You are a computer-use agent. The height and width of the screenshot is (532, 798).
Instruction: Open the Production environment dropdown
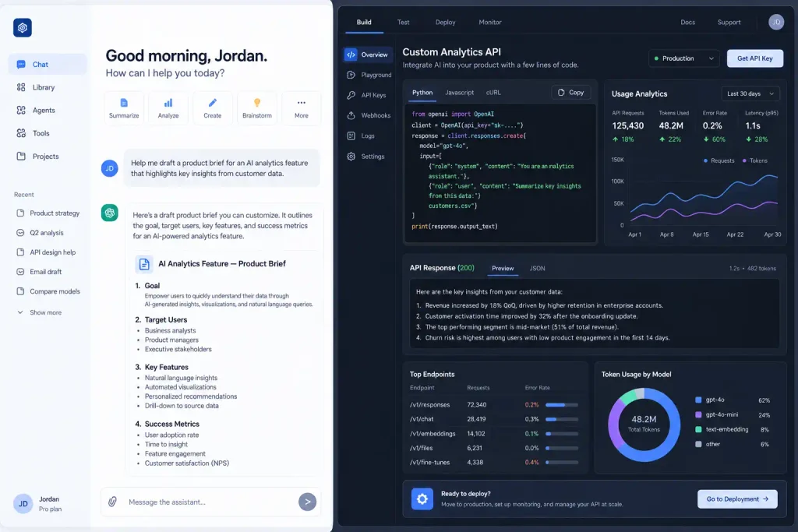(x=684, y=58)
